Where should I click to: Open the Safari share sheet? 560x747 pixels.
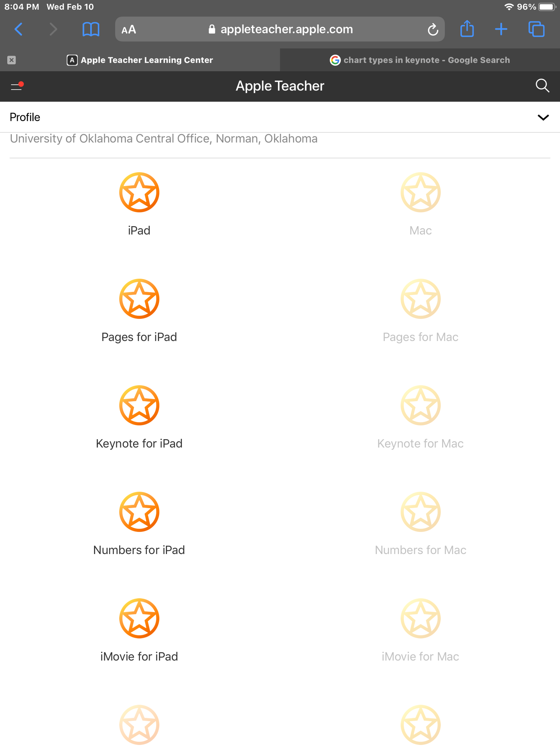[467, 29]
